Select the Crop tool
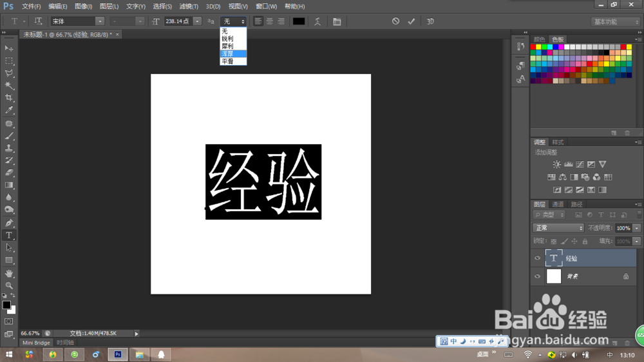644x362 pixels. [8, 98]
